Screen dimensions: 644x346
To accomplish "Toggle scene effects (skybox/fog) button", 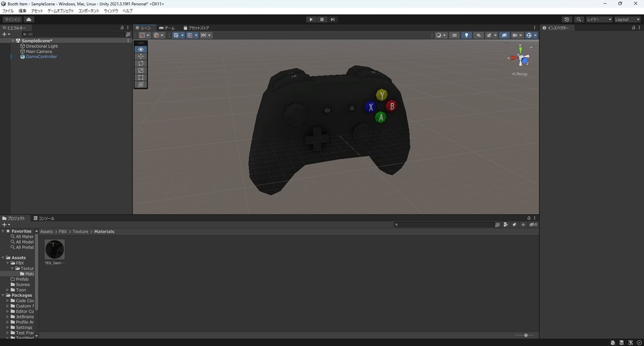I will pyautogui.click(x=489, y=35).
